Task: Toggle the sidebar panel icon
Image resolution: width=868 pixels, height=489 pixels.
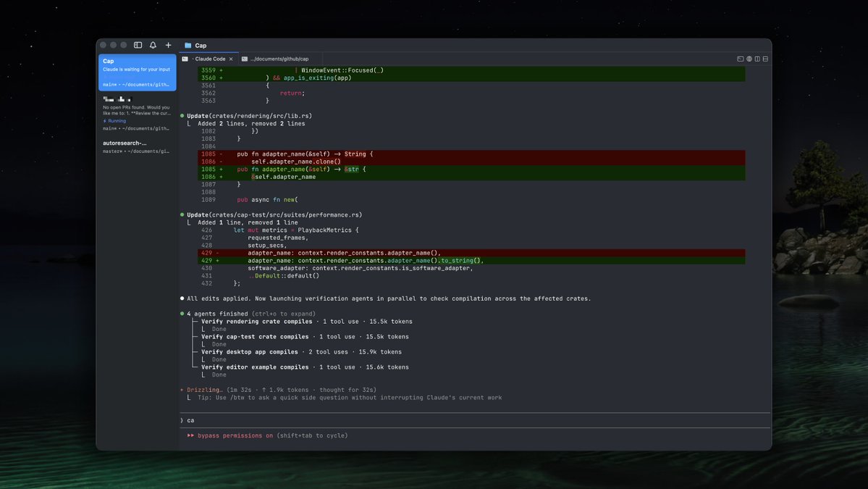Action: tap(138, 46)
